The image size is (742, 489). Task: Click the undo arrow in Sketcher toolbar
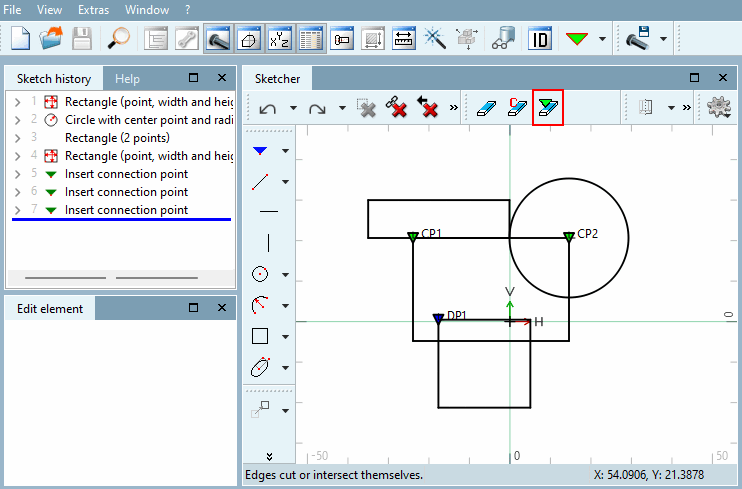(x=268, y=108)
